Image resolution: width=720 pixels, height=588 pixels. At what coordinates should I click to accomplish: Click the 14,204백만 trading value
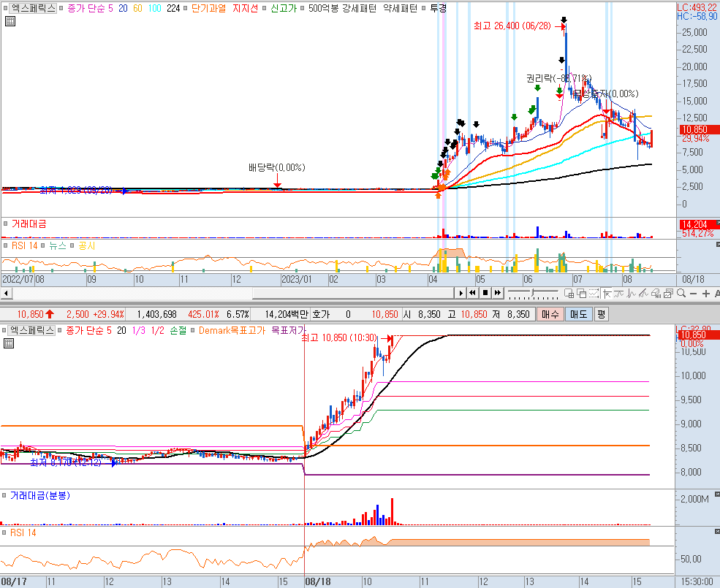[287, 314]
